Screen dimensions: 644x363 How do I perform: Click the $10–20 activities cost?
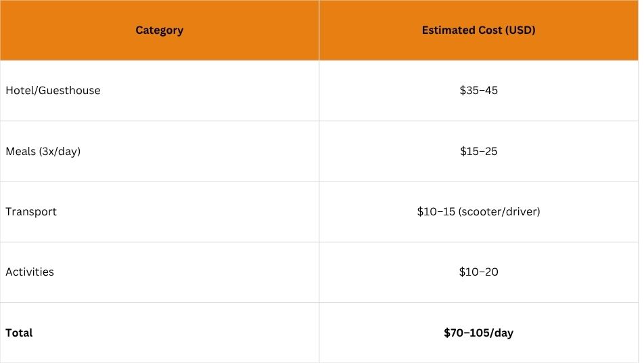pos(478,272)
